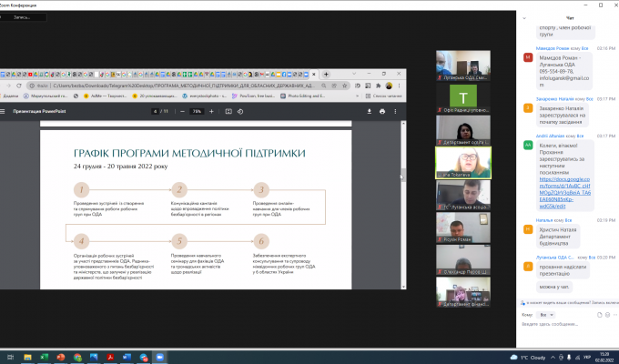
Task: Collapse the chat panel with the chevron
Action: (x=524, y=16)
